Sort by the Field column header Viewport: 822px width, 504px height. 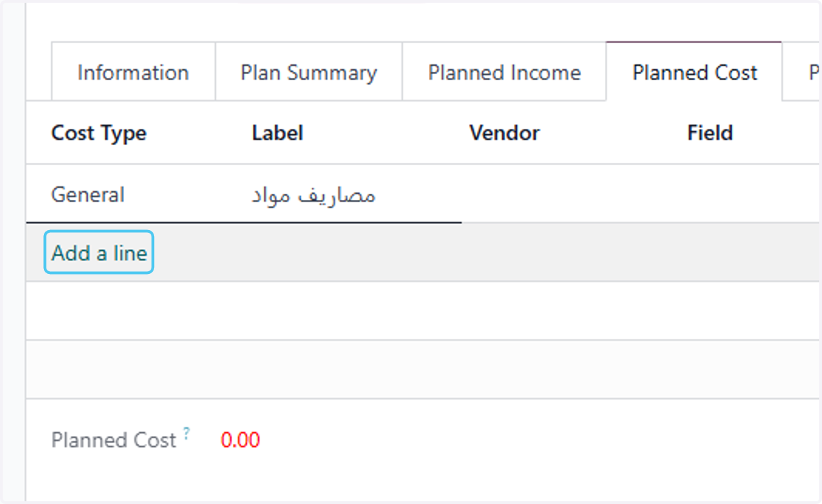(710, 133)
